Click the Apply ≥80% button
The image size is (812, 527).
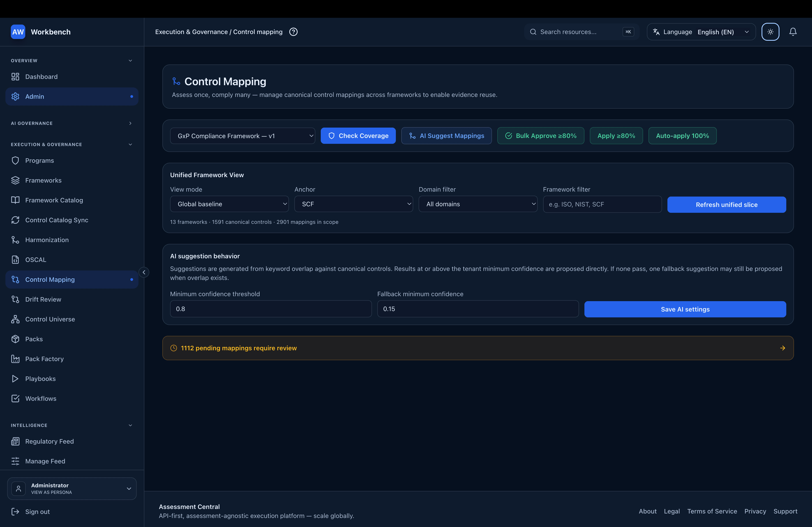[x=616, y=136]
